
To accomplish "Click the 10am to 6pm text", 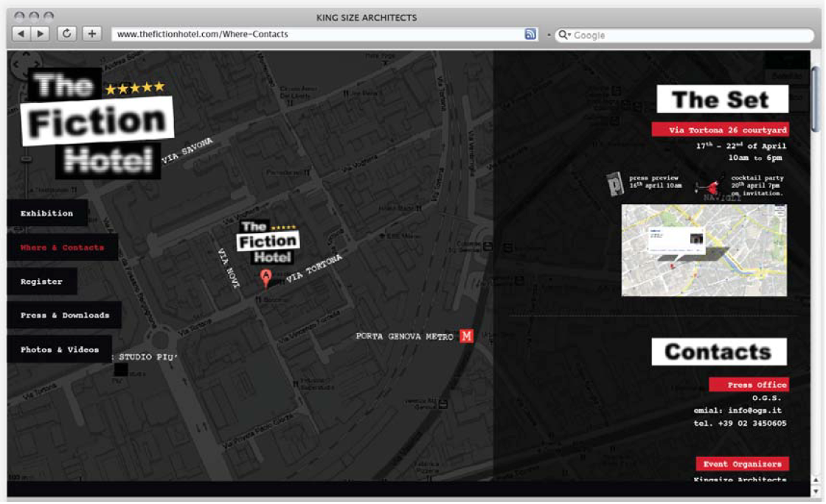I will pos(755,158).
